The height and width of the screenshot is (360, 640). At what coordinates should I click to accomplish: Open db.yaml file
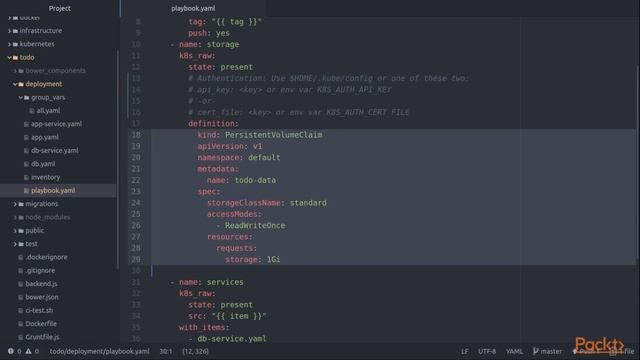coord(43,164)
